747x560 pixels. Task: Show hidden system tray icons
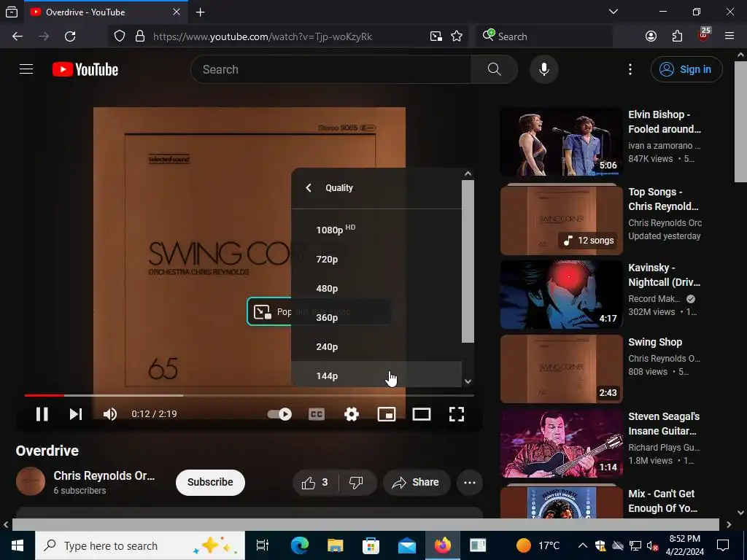582,545
